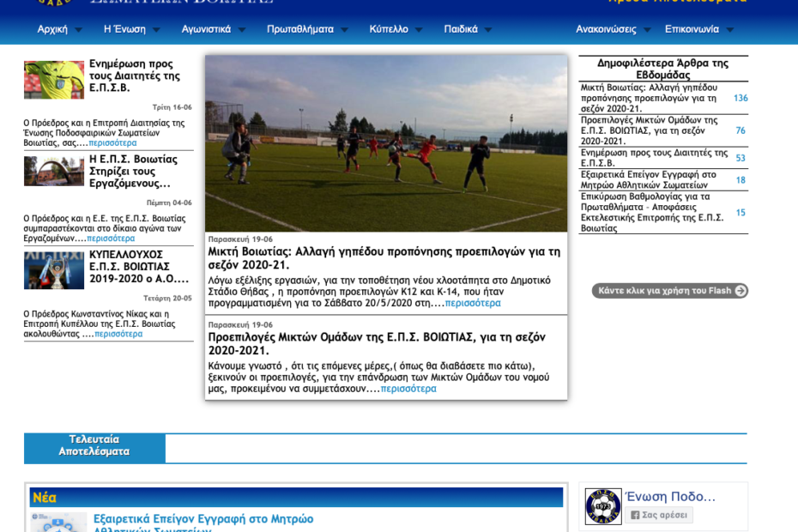Open the Επικοινωνία menu

click(x=692, y=29)
